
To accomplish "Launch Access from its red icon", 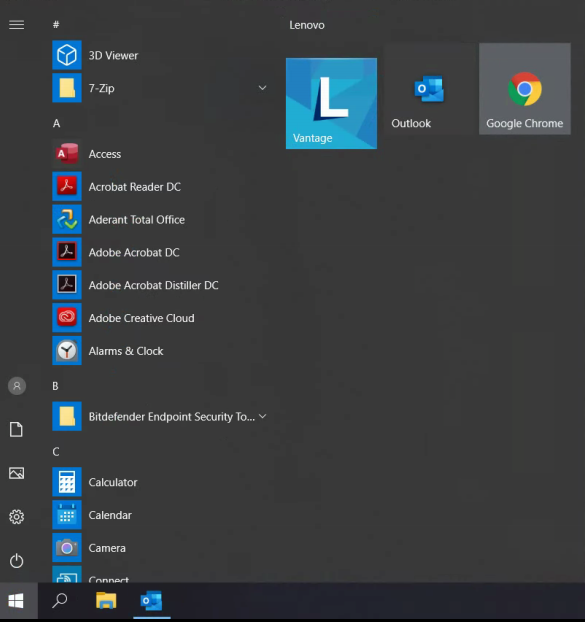I will tap(67, 154).
